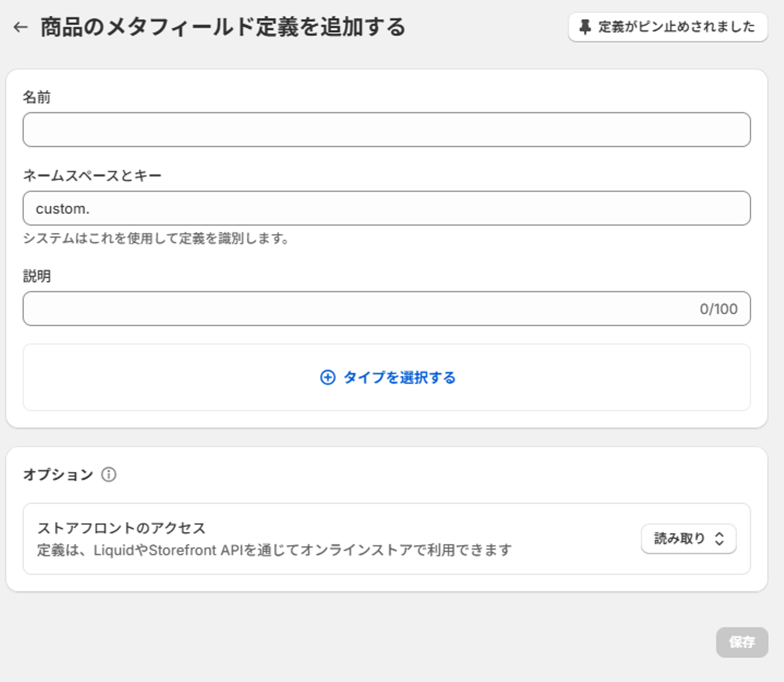
Task: Click the オプション section heading
Action: [x=58, y=474]
